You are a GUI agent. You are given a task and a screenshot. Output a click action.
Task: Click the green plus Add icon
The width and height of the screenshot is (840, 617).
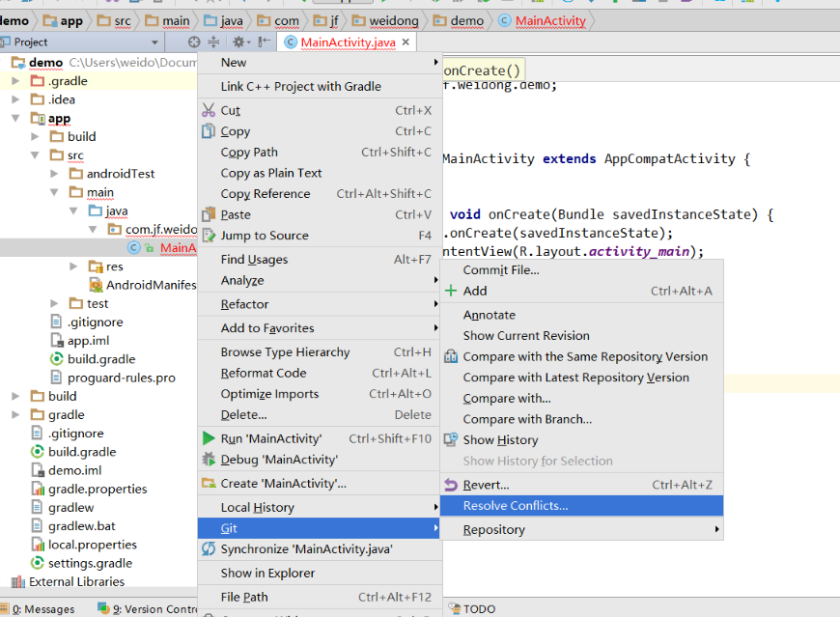tap(451, 291)
